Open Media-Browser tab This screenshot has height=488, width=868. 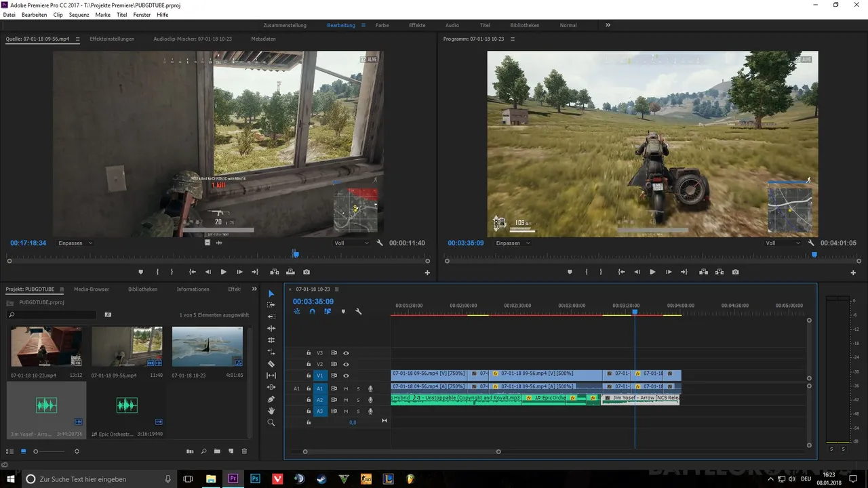[92, 289]
